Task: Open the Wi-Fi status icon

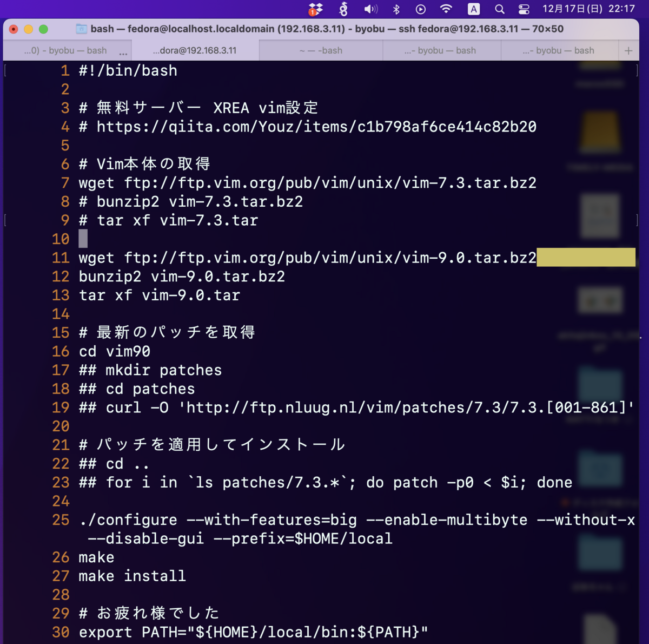Action: 447,9
